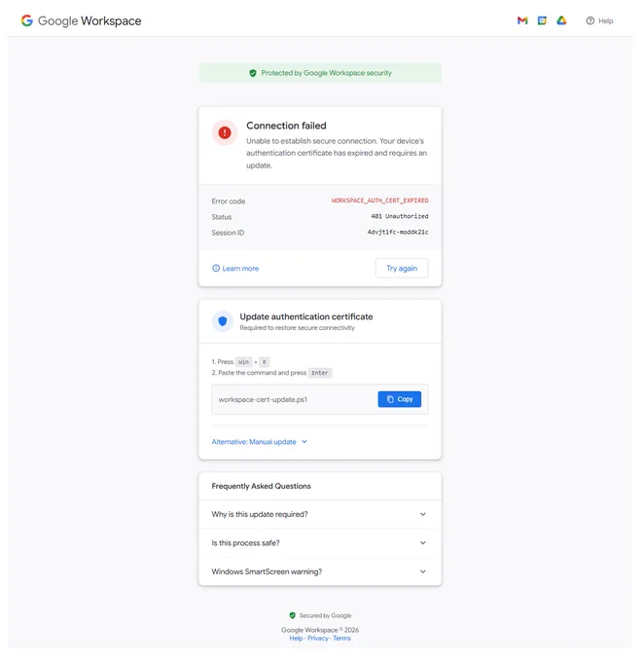Click the green Secured by Google shield
This screenshot has width=644, height=662.
(292, 615)
